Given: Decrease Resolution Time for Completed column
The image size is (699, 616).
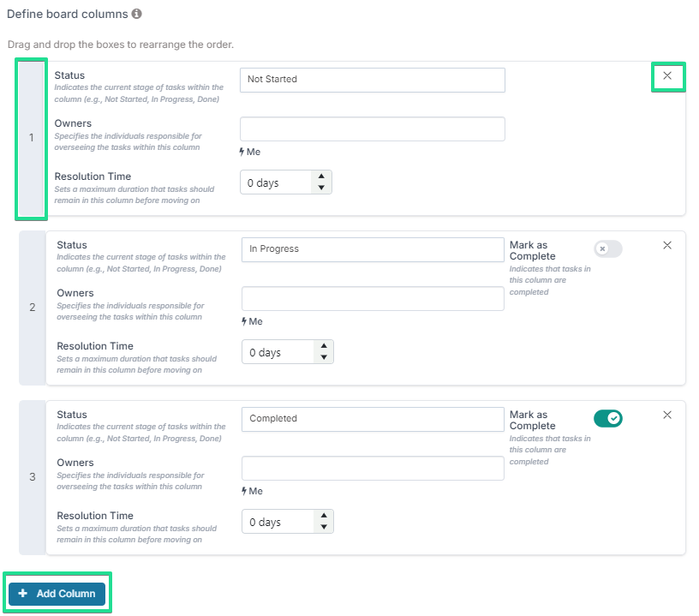Looking at the screenshot, I should (324, 527).
